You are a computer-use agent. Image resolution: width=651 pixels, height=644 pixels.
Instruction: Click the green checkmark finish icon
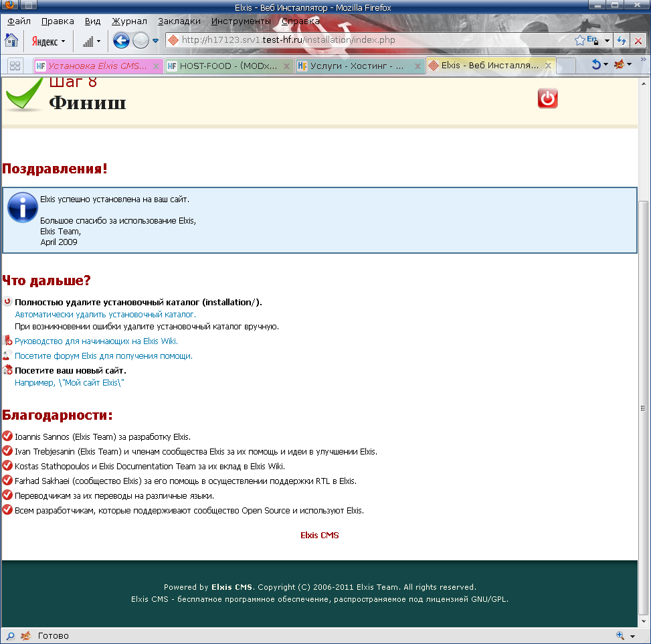click(24, 95)
